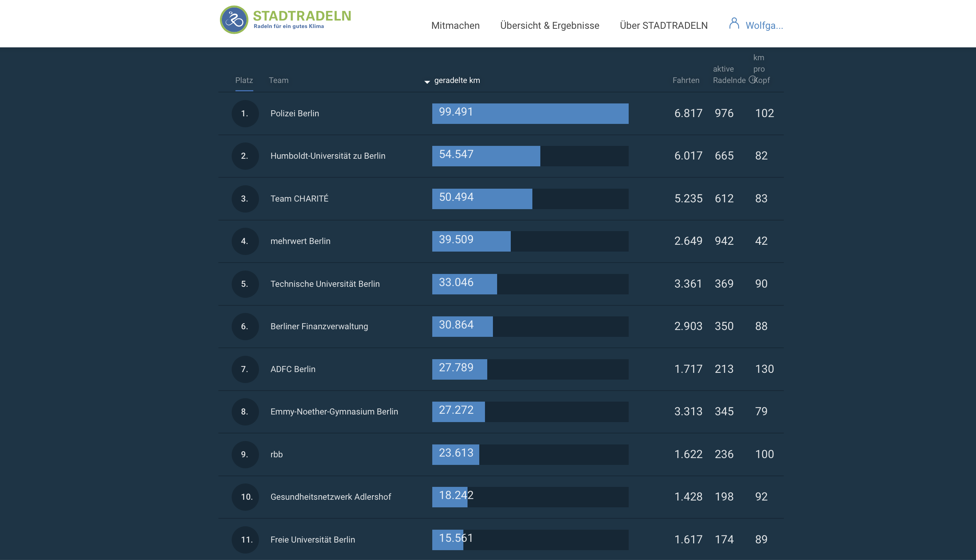This screenshot has width=976, height=560.
Task: Select team rbb
Action: click(276, 454)
